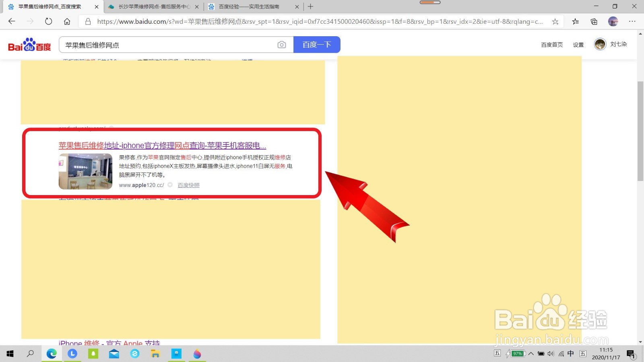View site info via the lock icon

tap(88, 21)
